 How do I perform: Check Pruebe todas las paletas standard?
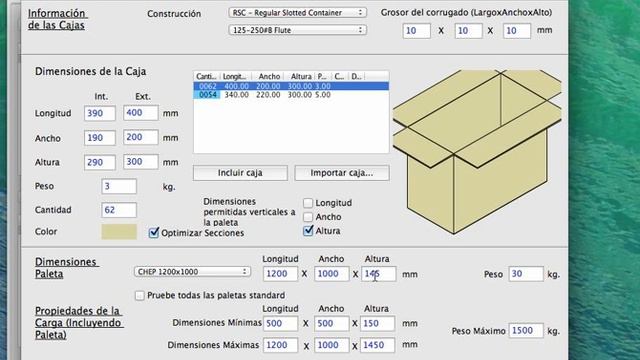(140, 295)
